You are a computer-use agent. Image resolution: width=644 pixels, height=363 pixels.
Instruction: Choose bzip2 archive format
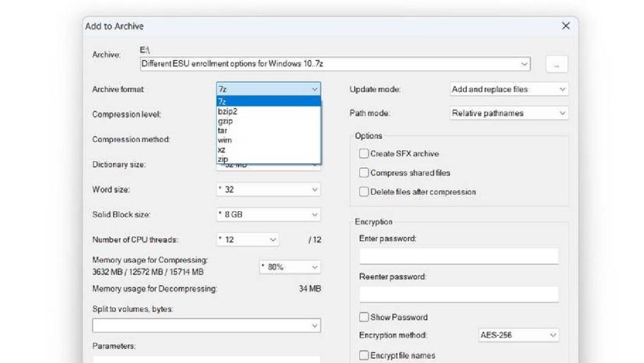point(269,111)
